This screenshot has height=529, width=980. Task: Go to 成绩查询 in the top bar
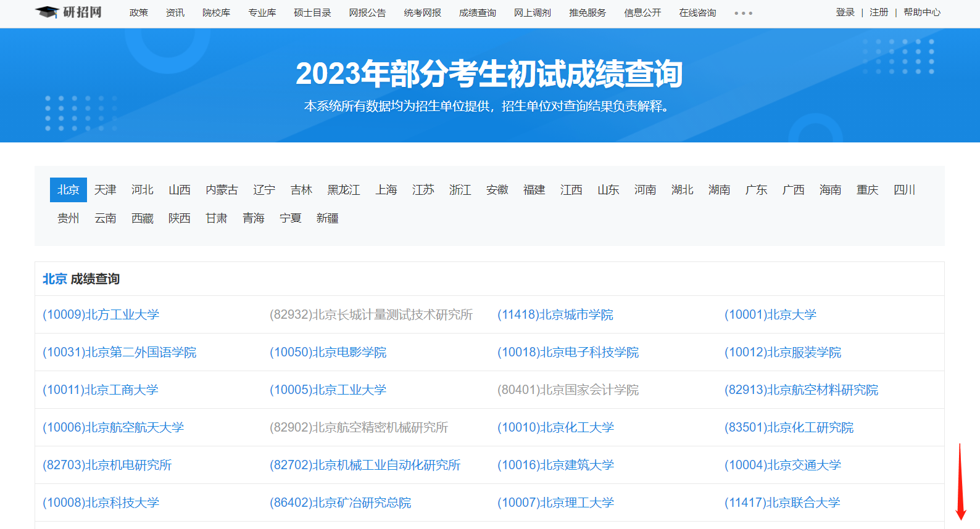(x=478, y=12)
